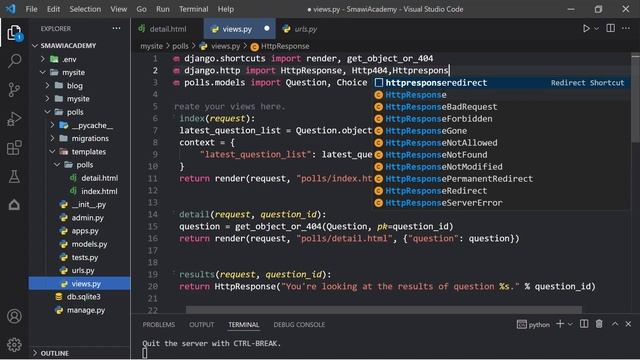
Task: Click HttpResponse in the breadcrumb
Action: (x=285, y=46)
